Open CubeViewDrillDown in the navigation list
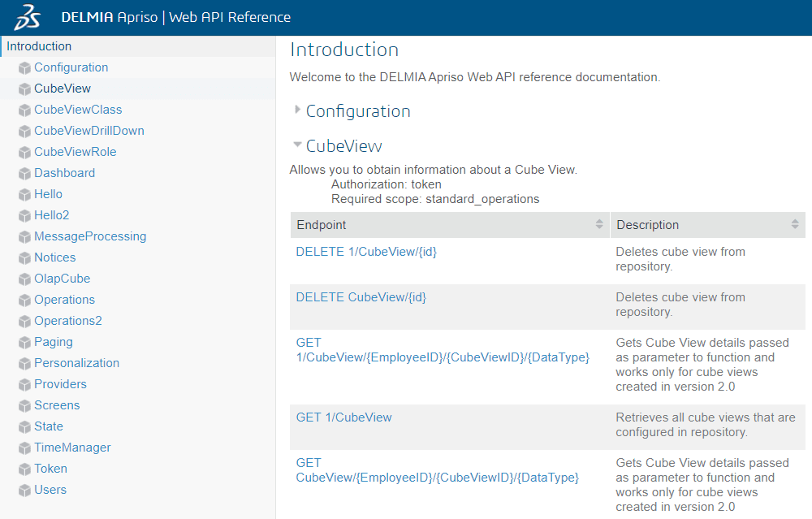This screenshot has height=519, width=812. tap(89, 131)
